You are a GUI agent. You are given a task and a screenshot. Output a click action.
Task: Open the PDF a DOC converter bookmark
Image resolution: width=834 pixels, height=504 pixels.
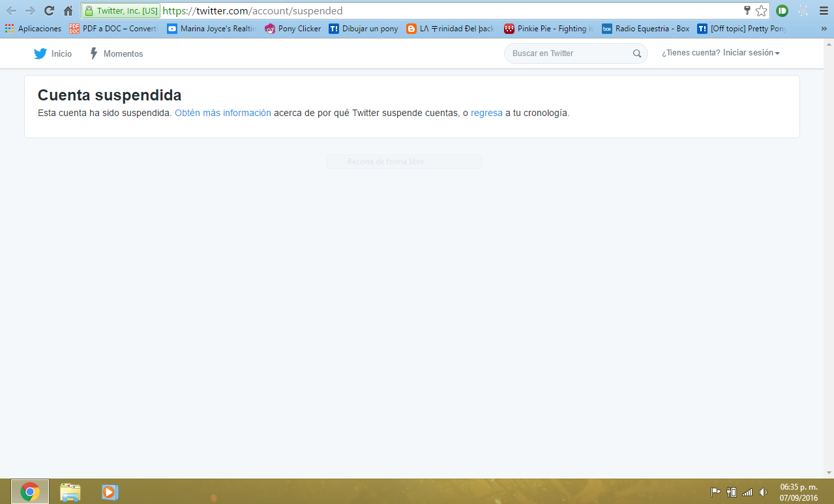pos(113,29)
